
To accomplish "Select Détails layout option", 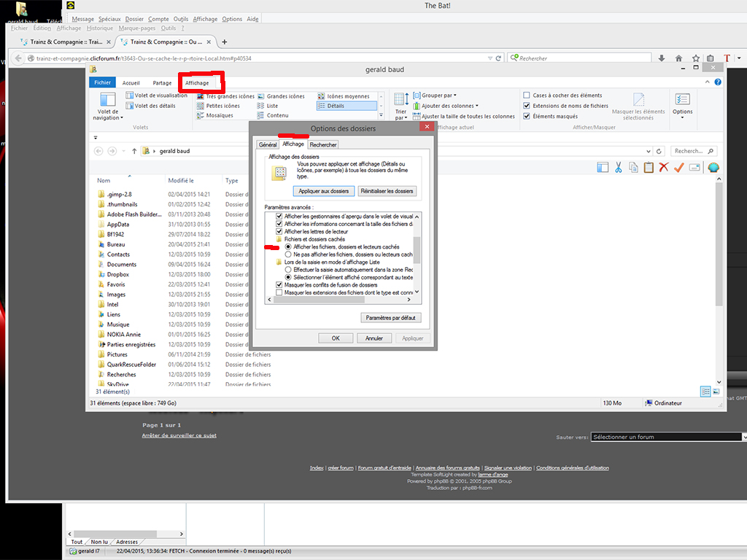I will tap(347, 106).
